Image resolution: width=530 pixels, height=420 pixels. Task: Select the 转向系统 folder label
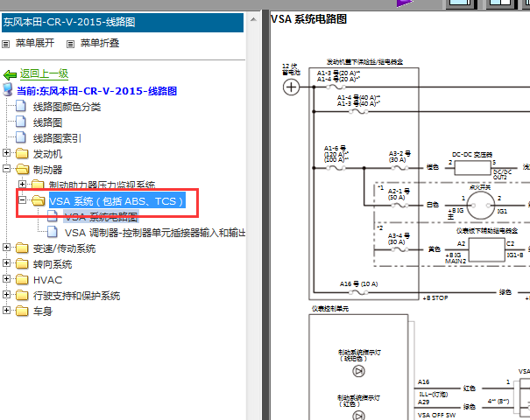pos(53,264)
